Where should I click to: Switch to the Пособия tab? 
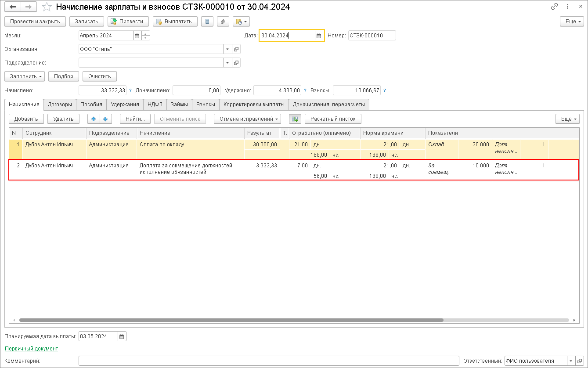91,105
